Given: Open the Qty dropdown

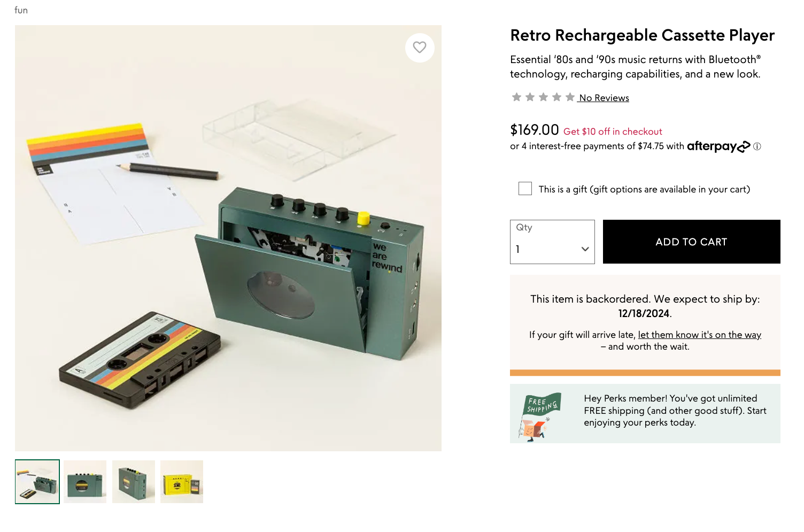Looking at the screenshot, I should click(552, 242).
